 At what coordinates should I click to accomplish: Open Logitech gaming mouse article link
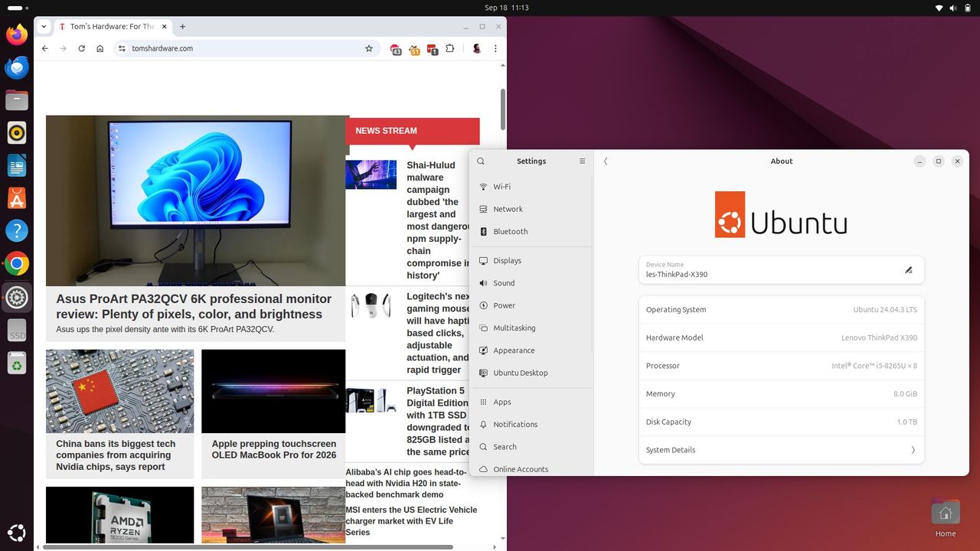[x=439, y=333]
